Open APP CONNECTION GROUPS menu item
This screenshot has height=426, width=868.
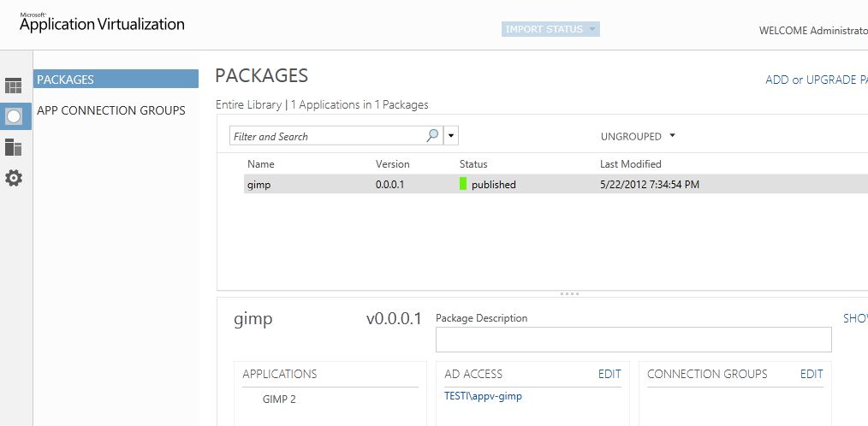coord(111,110)
